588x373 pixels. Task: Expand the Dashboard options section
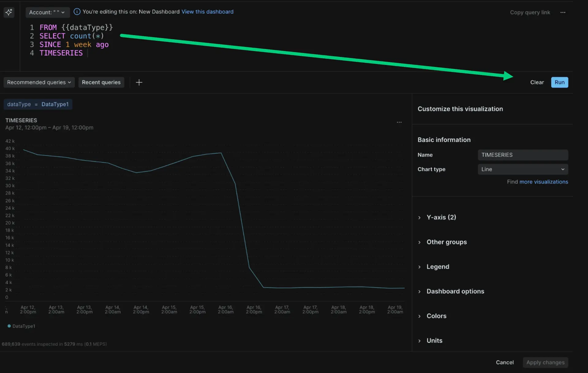[455, 291]
